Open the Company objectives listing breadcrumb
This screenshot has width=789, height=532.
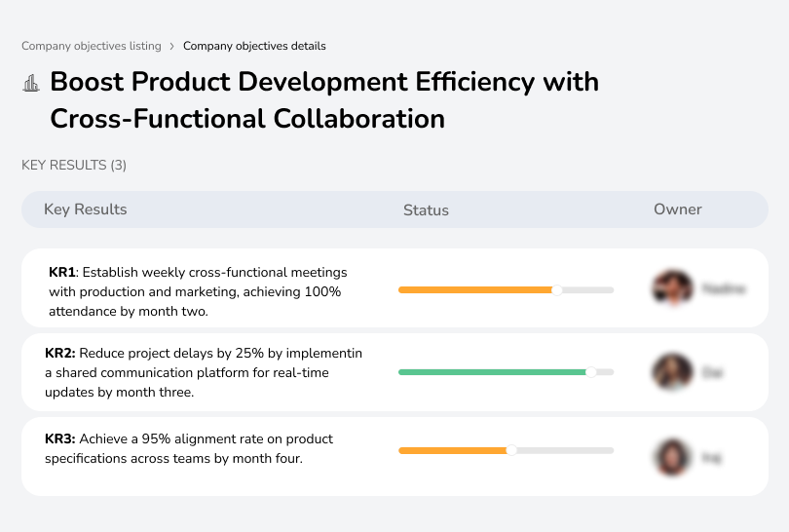click(92, 46)
